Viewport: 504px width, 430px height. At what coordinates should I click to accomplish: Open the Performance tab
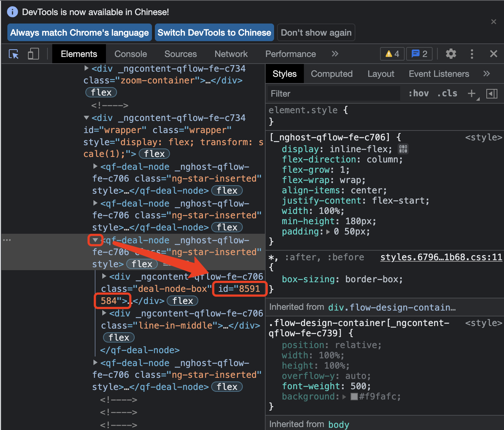(x=291, y=54)
